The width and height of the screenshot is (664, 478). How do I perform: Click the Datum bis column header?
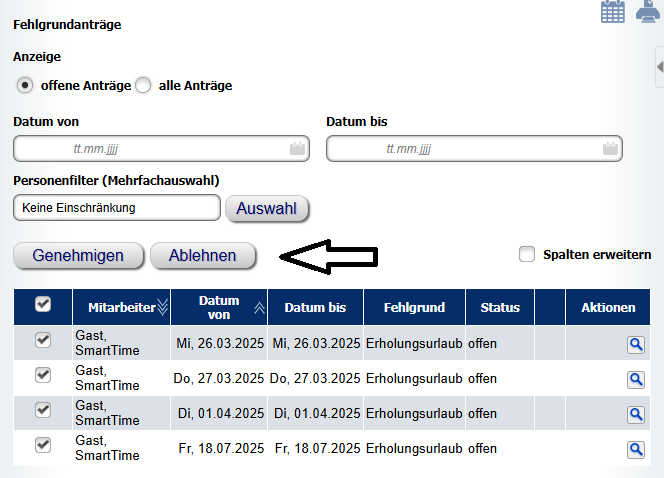pos(315,307)
